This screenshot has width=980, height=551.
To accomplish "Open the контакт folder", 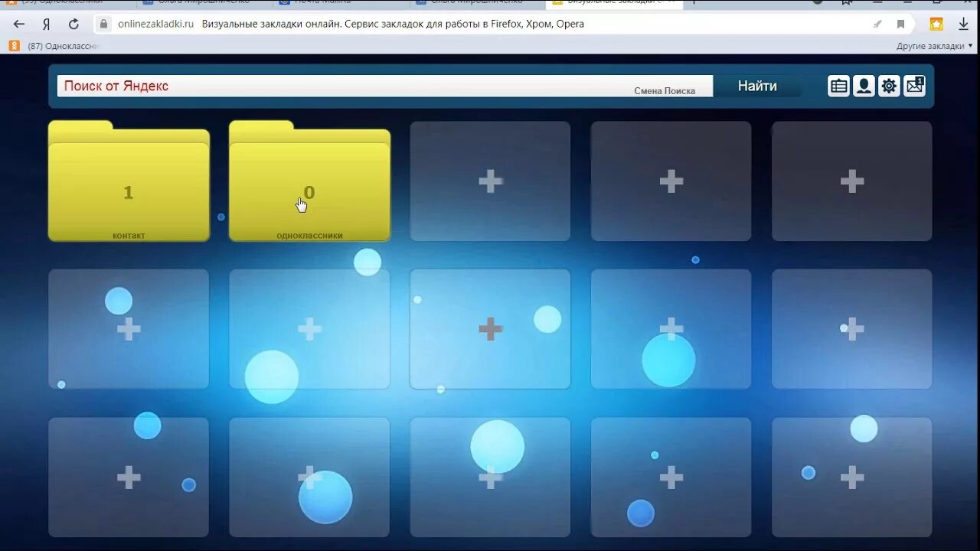I will click(x=129, y=181).
